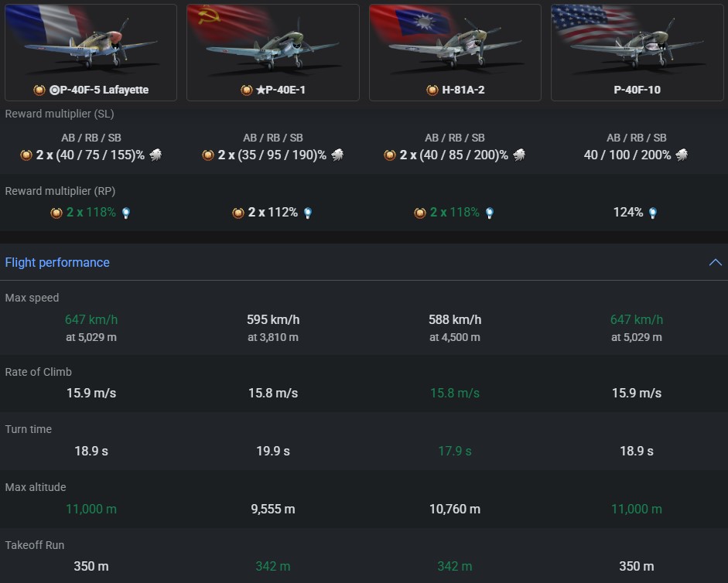Open the Soviet P-40E-1 aircraft card
Viewport: 728px width, 583px height.
[272, 43]
